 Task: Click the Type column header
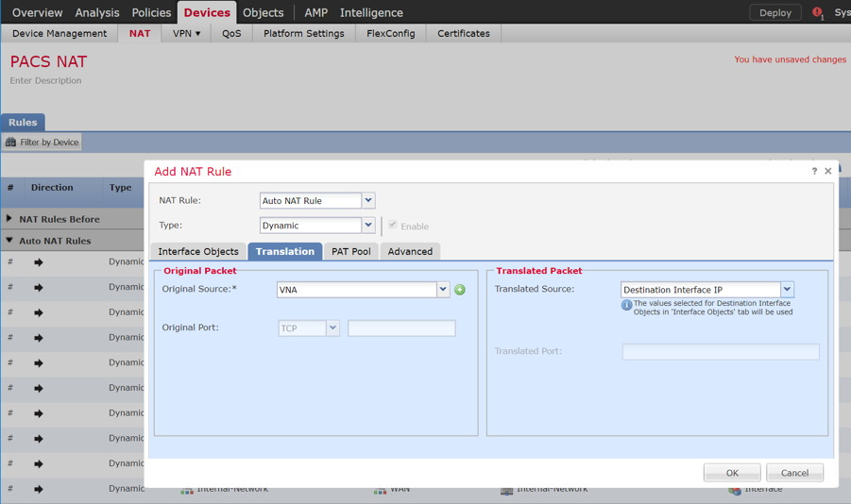(x=121, y=187)
